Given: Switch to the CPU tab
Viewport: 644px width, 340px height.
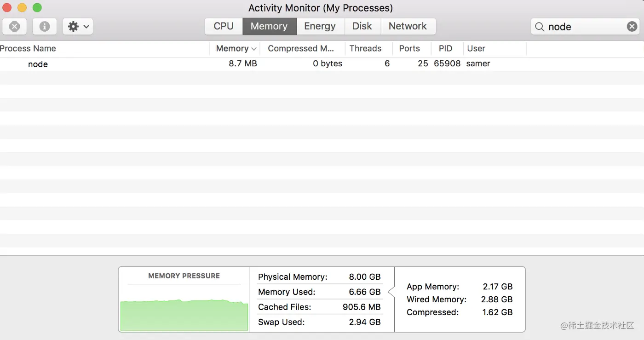Looking at the screenshot, I should [x=224, y=26].
